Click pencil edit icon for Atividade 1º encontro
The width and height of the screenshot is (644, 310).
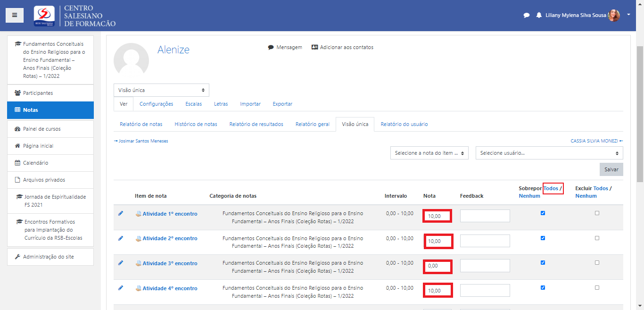(121, 213)
